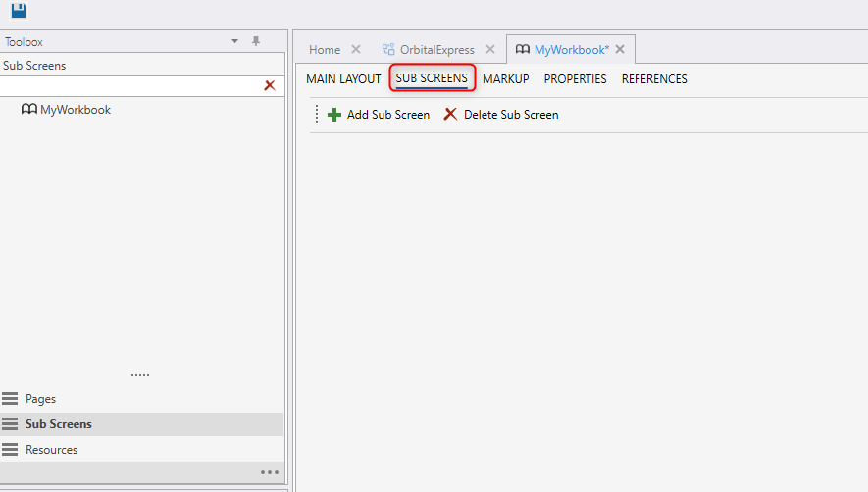The height and width of the screenshot is (492, 868).
Task: Open the Resources section in Toolbox
Action: [x=51, y=450]
